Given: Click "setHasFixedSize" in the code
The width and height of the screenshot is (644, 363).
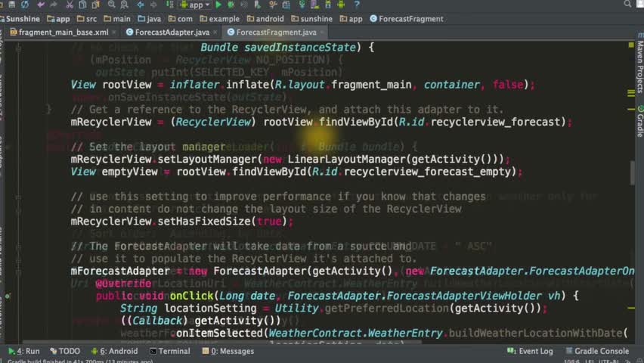Looking at the screenshot, I should coord(204,221).
